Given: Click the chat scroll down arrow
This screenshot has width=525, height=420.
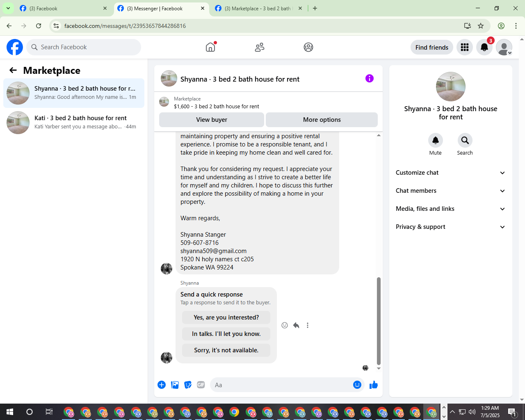Looking at the screenshot, I should coord(379,368).
